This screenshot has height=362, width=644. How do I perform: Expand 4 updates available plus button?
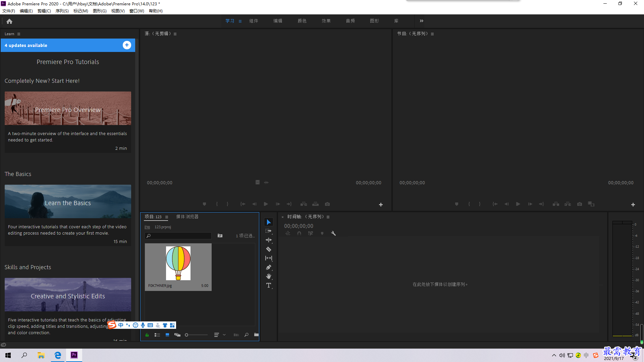click(127, 45)
